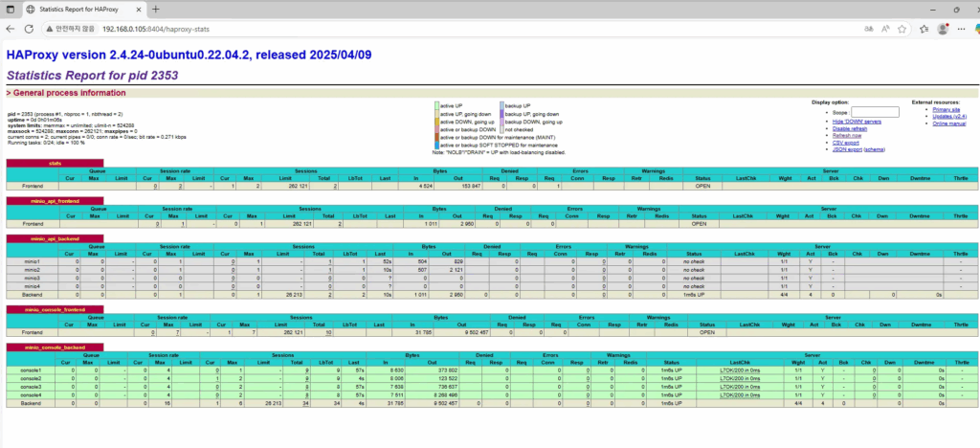Click the minio2 server row name
Viewport: 980px width, 448px height.
33,269
